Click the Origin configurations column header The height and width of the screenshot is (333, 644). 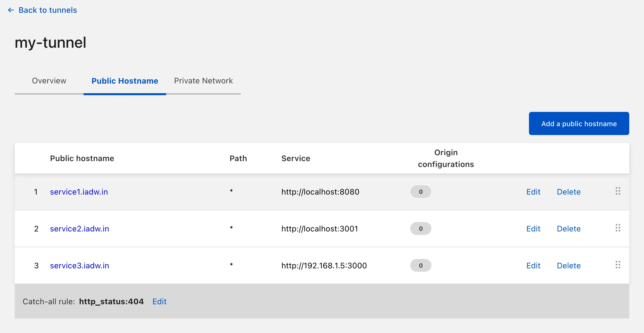[x=446, y=158]
